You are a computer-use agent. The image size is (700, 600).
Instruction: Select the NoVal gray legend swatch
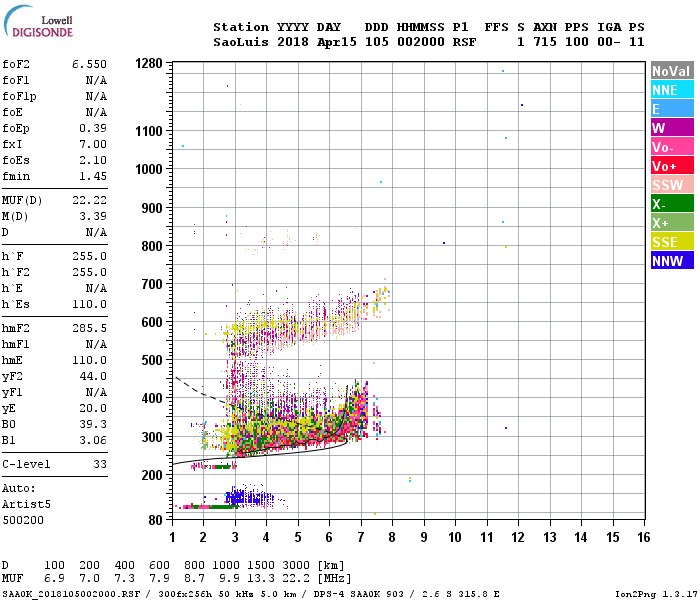(672, 71)
